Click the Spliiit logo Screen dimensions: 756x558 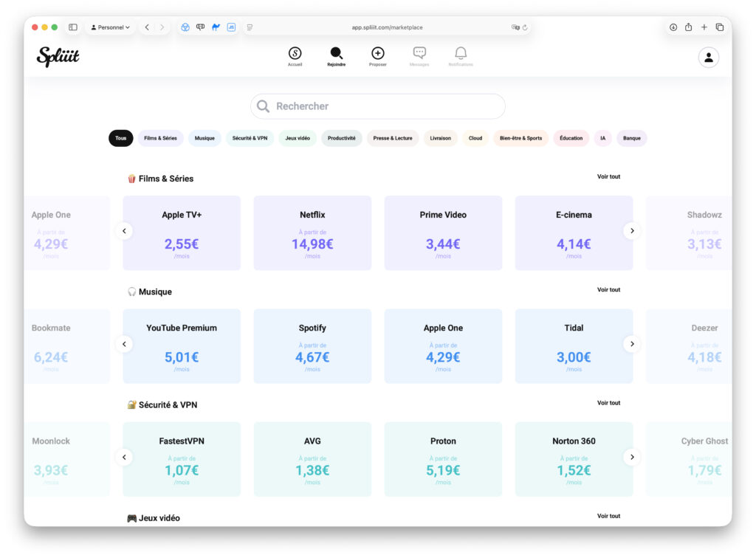tap(58, 56)
